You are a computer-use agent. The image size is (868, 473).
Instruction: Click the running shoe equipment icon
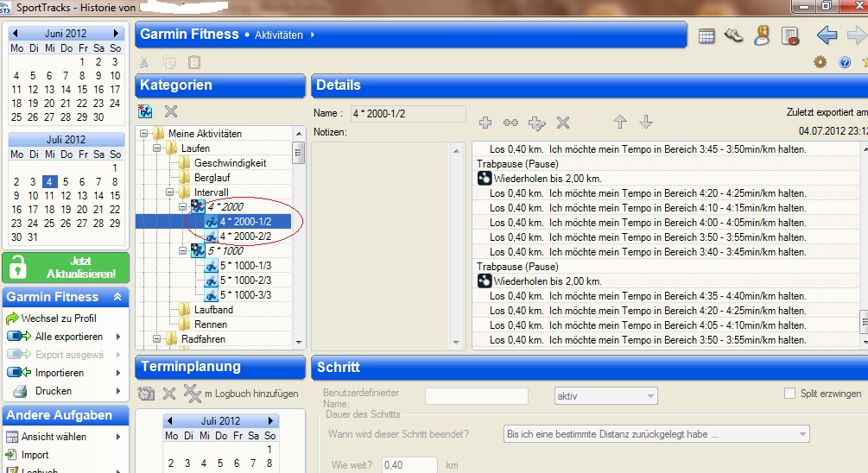click(733, 35)
